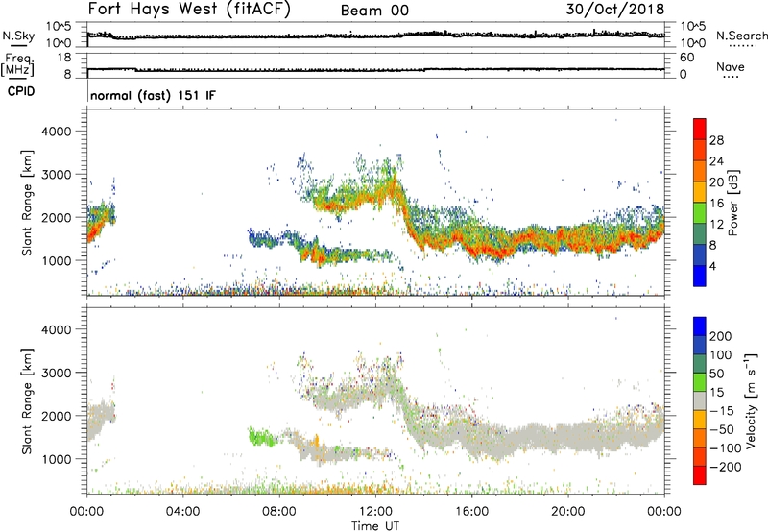Select the 'Beam 00' label

(374, 11)
